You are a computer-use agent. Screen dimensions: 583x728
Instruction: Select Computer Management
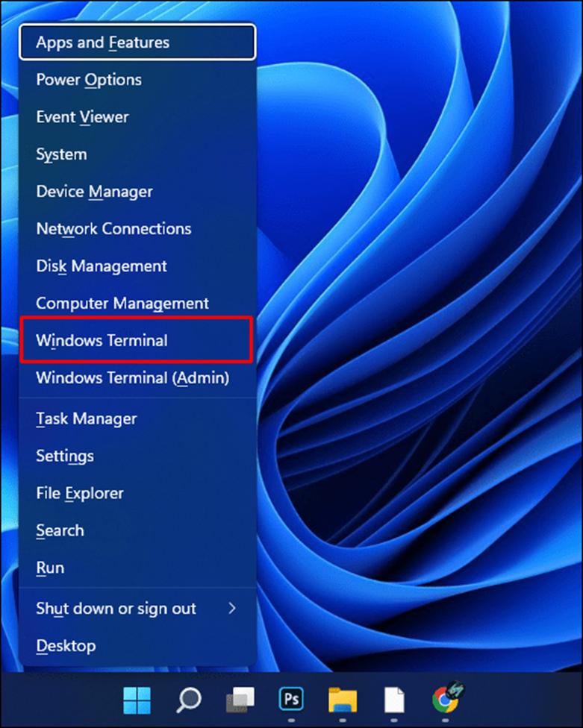tap(137, 303)
